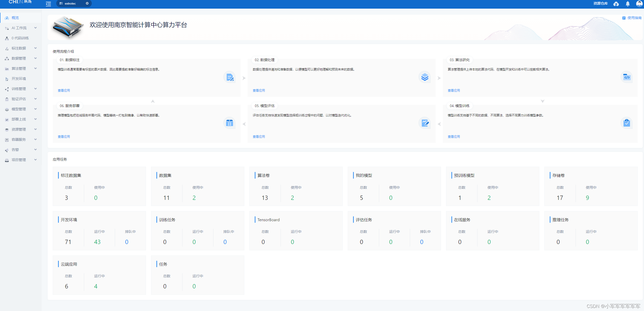Click the 开发环境 running count 43
This screenshot has height=311, width=644.
tap(97, 242)
